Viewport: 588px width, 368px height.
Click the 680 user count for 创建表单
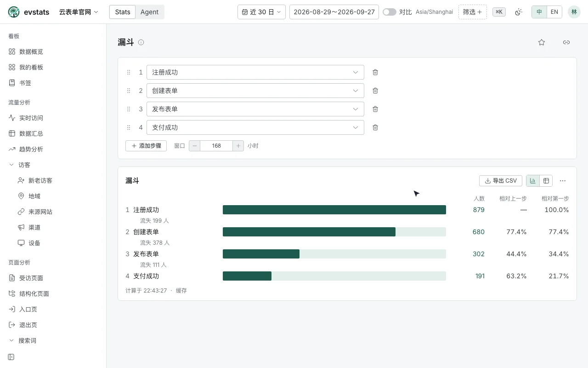tap(479, 232)
